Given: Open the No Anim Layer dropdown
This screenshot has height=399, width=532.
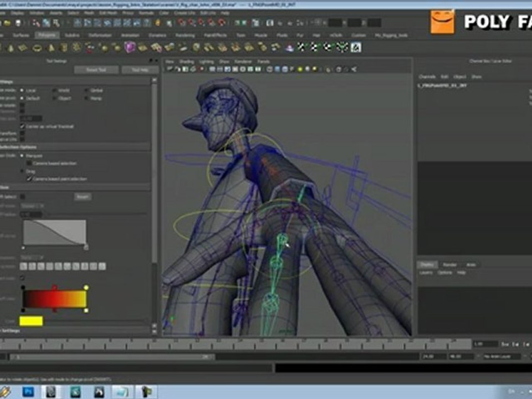Looking at the screenshot, I should [x=502, y=356].
